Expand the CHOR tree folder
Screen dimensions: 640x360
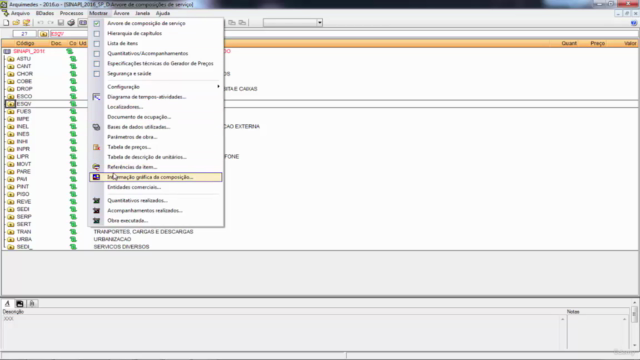[11, 74]
